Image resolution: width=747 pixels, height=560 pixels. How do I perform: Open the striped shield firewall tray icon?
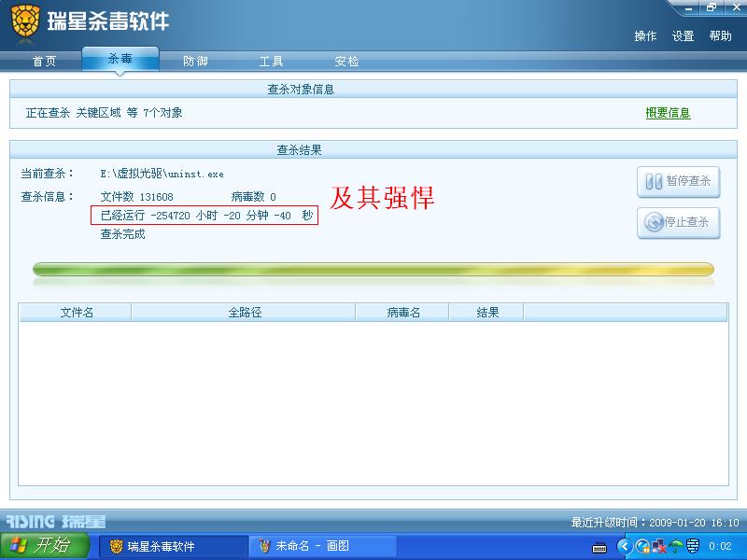[692, 546]
